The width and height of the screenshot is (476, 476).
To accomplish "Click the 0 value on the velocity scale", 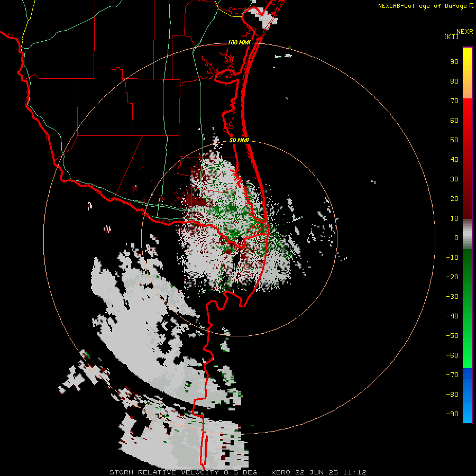I will point(456,237).
